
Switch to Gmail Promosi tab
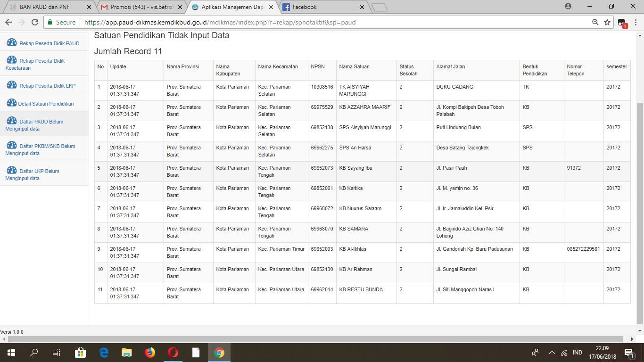(x=141, y=7)
